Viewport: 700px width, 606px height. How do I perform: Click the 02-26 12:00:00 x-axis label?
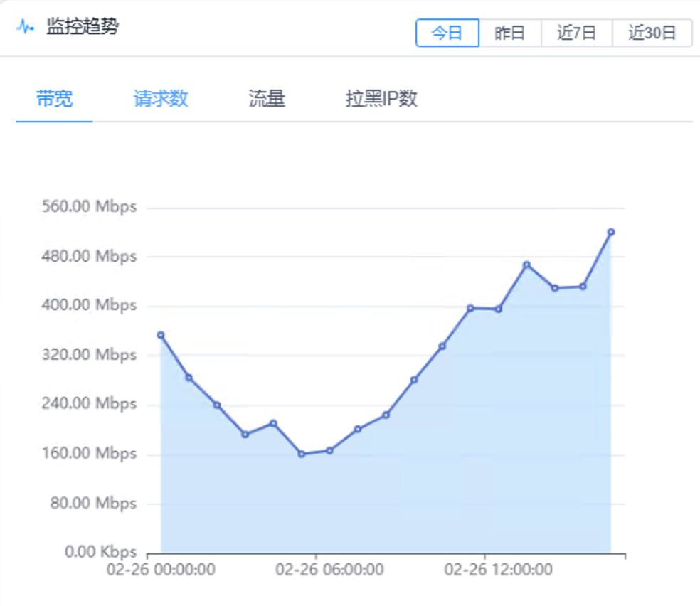[498, 570]
